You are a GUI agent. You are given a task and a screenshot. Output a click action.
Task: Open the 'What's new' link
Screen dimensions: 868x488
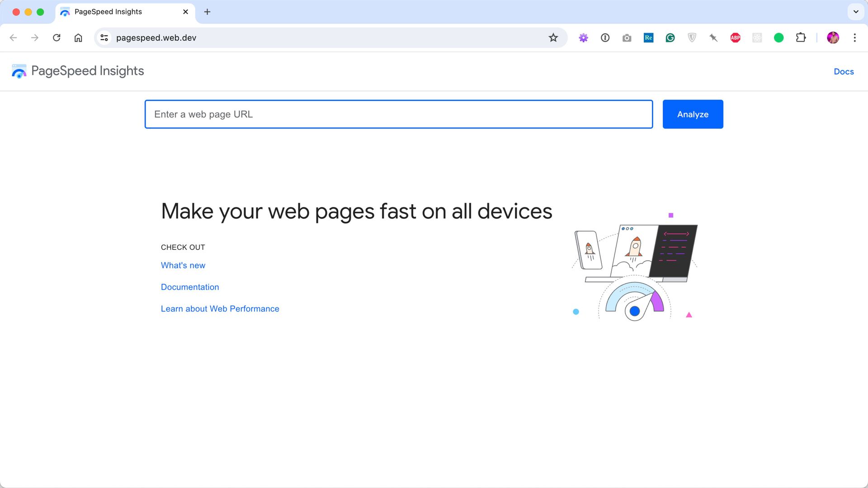183,265
